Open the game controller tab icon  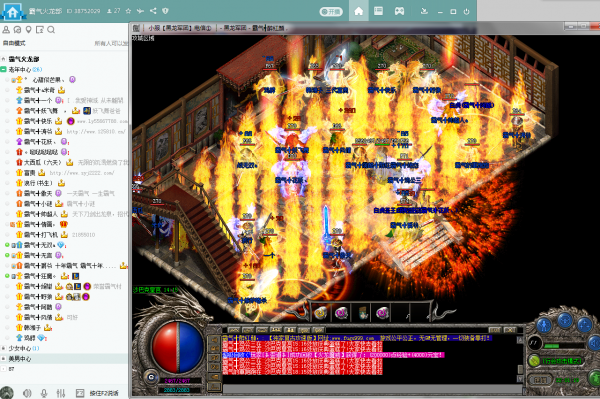[399, 11]
